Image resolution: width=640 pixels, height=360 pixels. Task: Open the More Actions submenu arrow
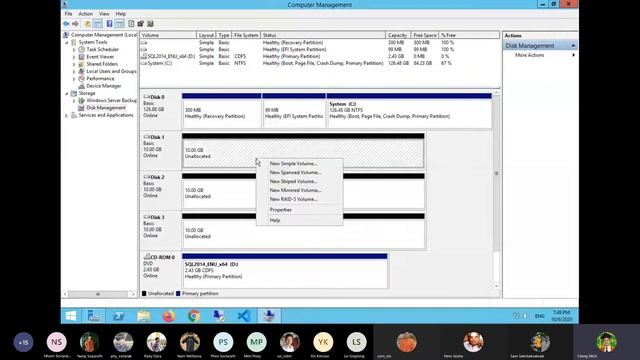pos(573,55)
